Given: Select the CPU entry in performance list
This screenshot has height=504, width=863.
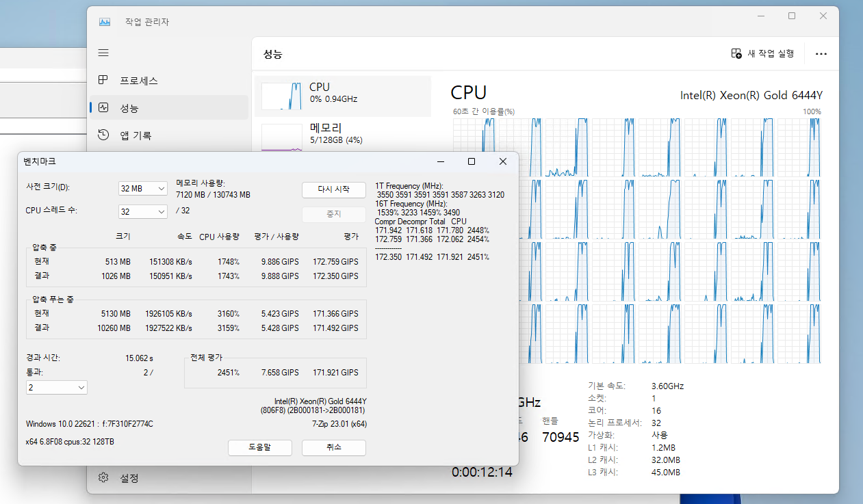Looking at the screenshot, I should (343, 96).
